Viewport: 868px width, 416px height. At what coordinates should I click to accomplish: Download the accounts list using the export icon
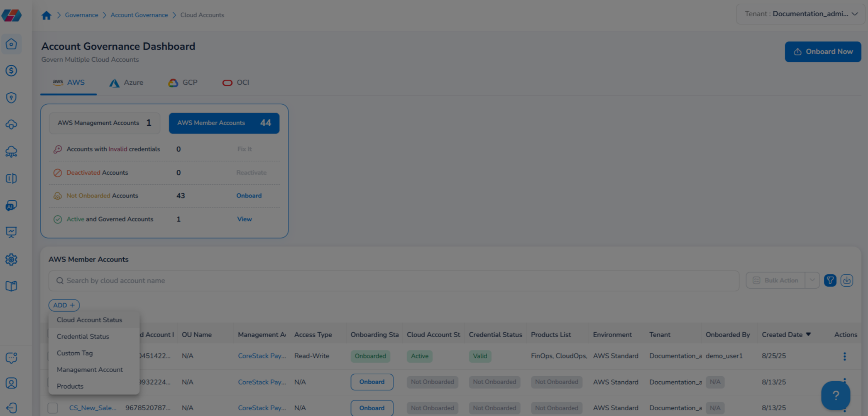coord(847,280)
